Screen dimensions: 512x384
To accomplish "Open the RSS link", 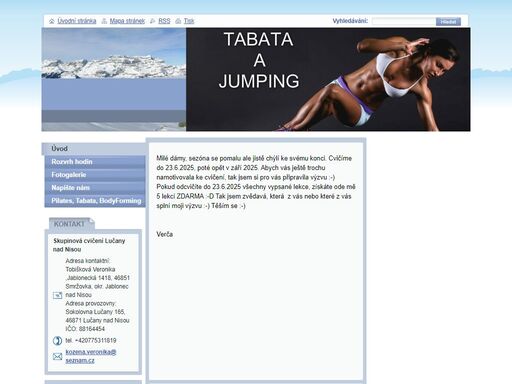I will (164, 21).
